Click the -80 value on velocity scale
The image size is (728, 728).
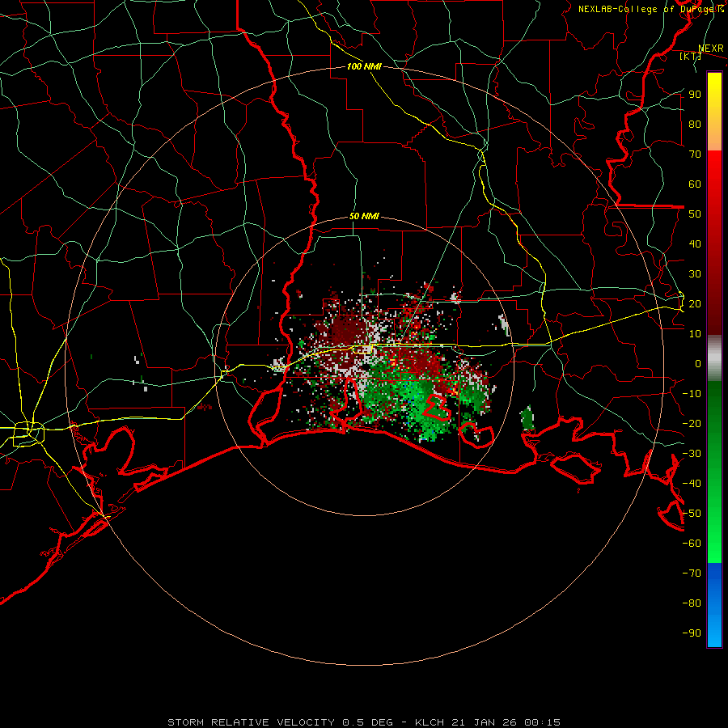click(x=692, y=603)
